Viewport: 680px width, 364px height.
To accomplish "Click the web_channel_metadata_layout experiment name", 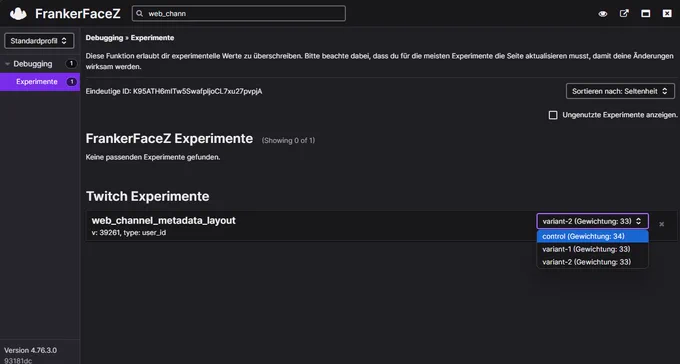I will tap(163, 220).
